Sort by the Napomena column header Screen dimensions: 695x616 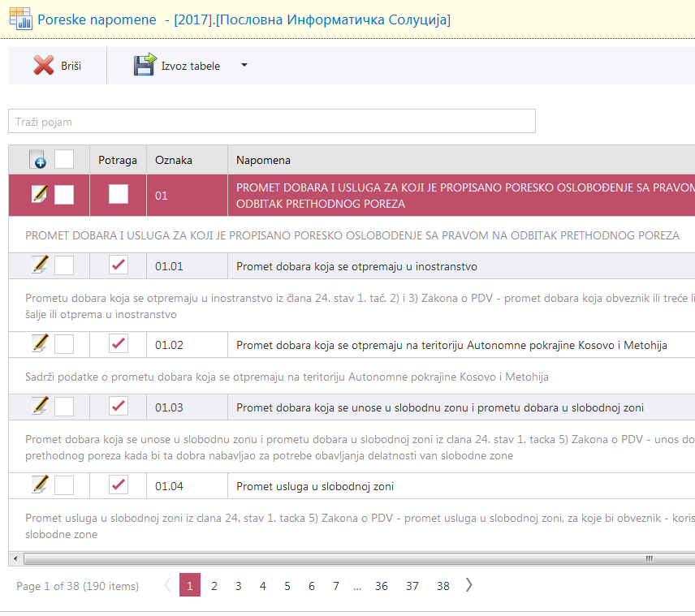tap(263, 160)
